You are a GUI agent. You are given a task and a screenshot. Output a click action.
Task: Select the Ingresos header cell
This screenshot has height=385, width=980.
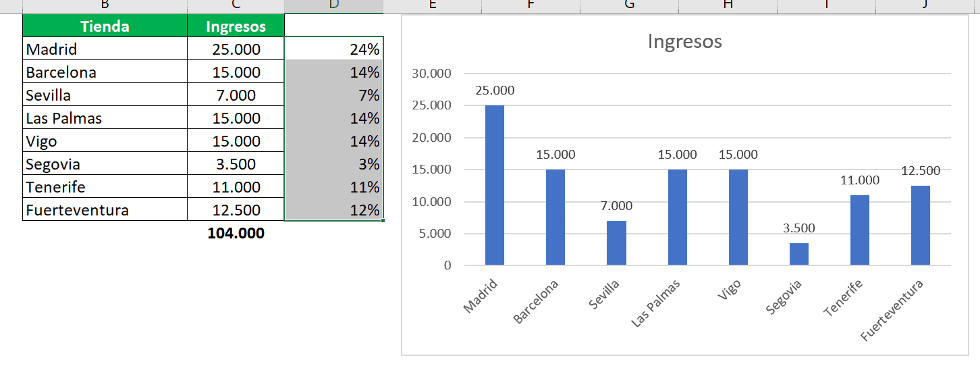coord(236,26)
